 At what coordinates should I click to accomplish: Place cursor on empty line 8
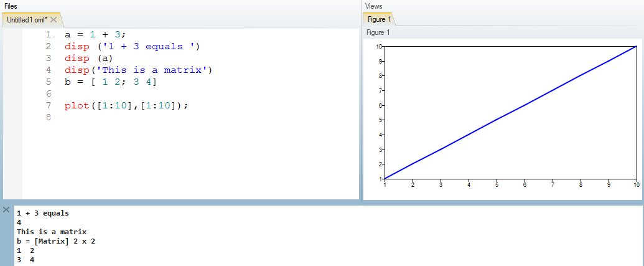point(124,117)
